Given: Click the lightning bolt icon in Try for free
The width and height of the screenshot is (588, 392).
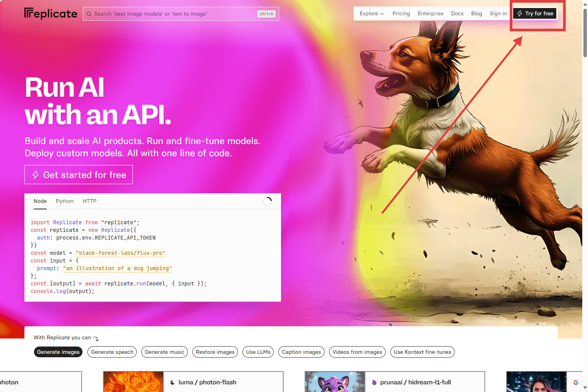Looking at the screenshot, I should (520, 13).
